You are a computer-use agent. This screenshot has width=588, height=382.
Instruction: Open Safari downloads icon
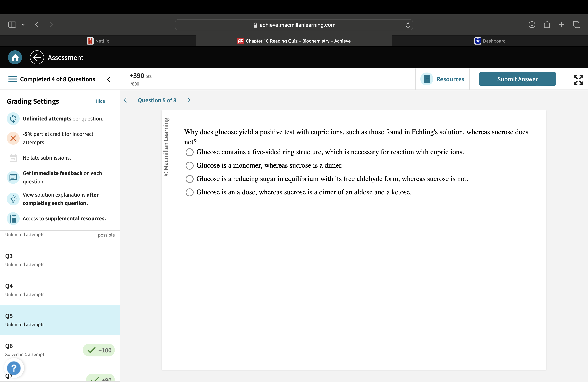coord(532,24)
